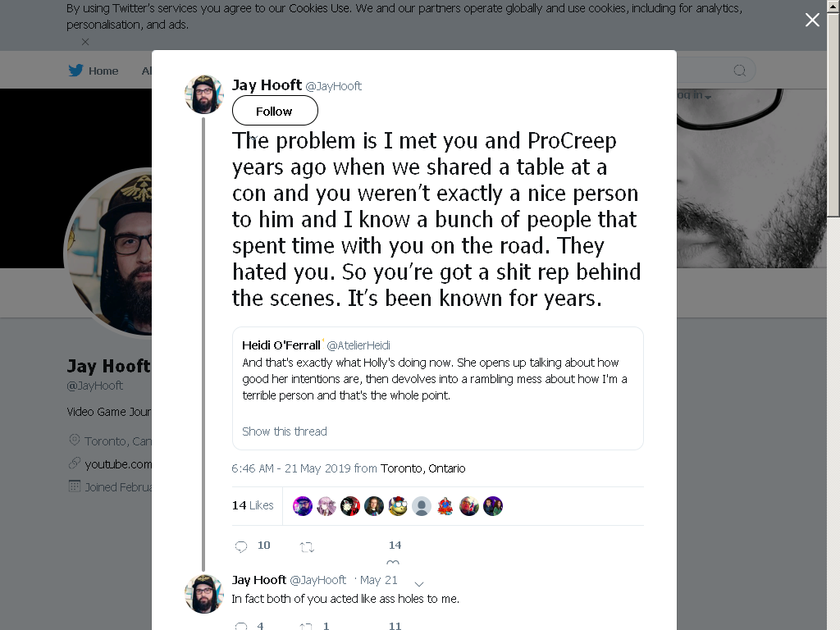Open the 14 Likes list
Viewport: 840px width, 630px height.
(253, 505)
